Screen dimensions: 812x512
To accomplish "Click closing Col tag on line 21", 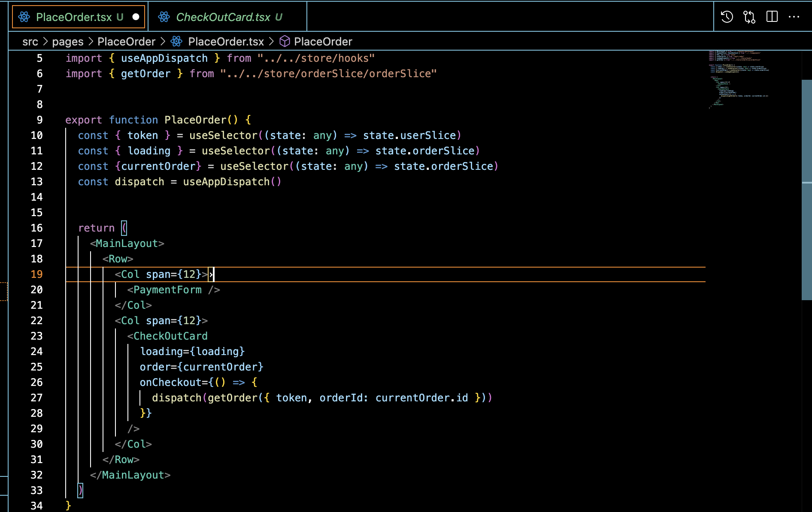I will pos(133,305).
